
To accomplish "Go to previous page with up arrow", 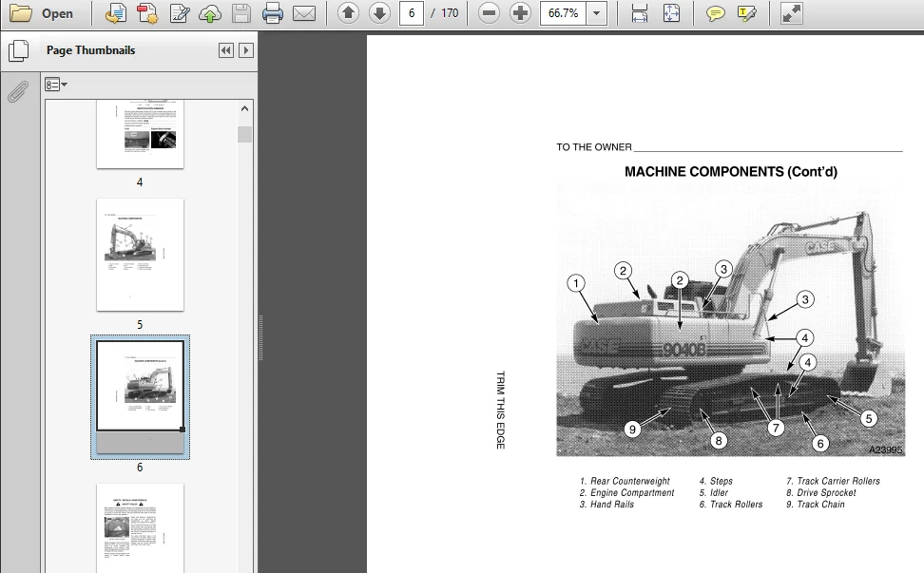I will coord(348,13).
